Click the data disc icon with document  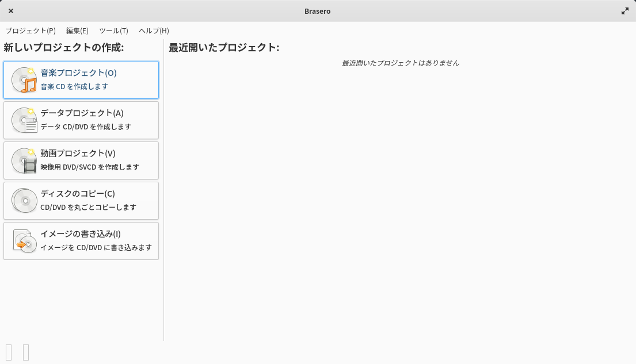(x=24, y=120)
